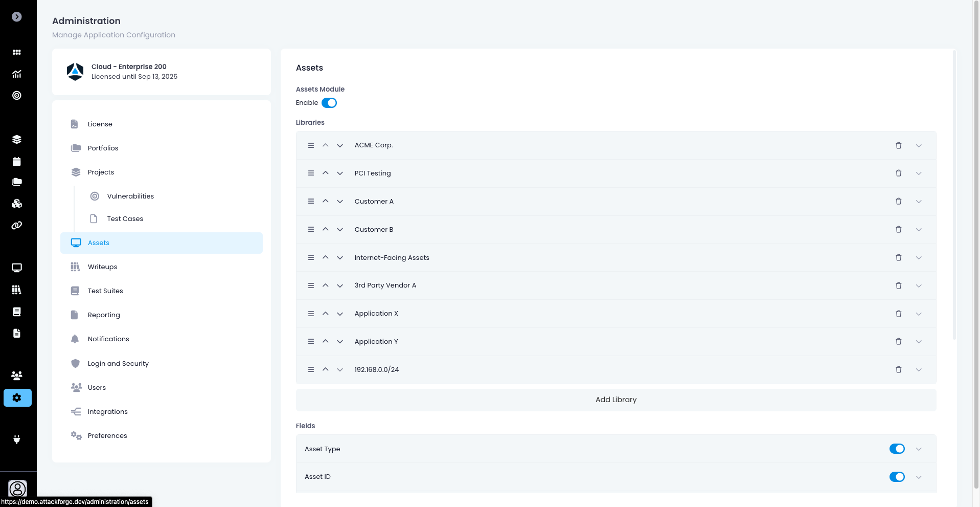The image size is (980, 507).
Task: Open the Integrations settings page
Action: click(x=107, y=412)
